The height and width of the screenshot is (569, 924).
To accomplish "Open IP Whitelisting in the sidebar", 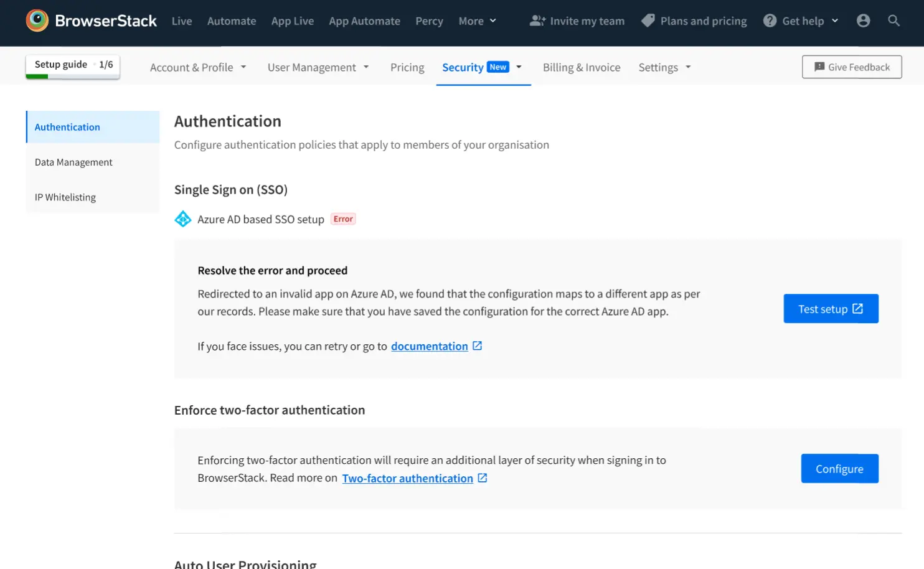I will [x=65, y=197].
